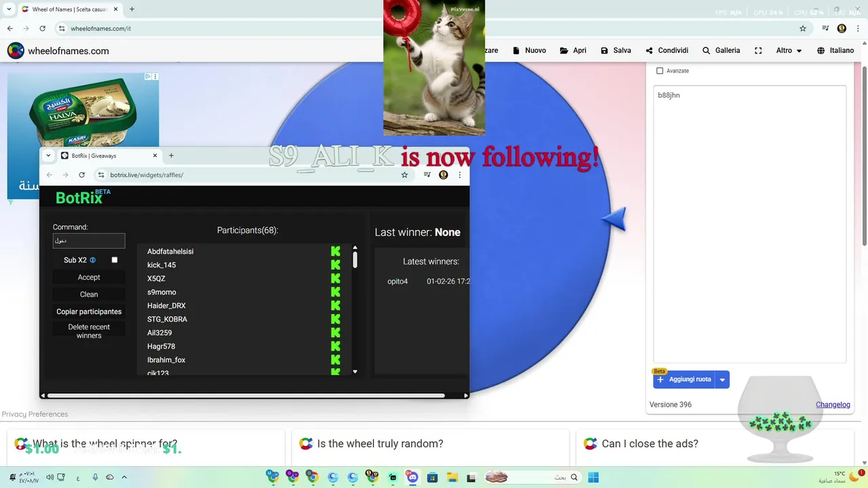This screenshot has height=488, width=868.
Task: Click the Kick icon next to Haider_DRX
Action: (x=336, y=306)
